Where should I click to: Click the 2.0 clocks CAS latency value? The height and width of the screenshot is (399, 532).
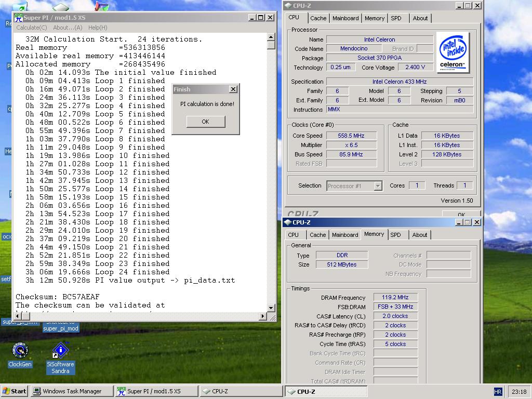click(x=395, y=316)
